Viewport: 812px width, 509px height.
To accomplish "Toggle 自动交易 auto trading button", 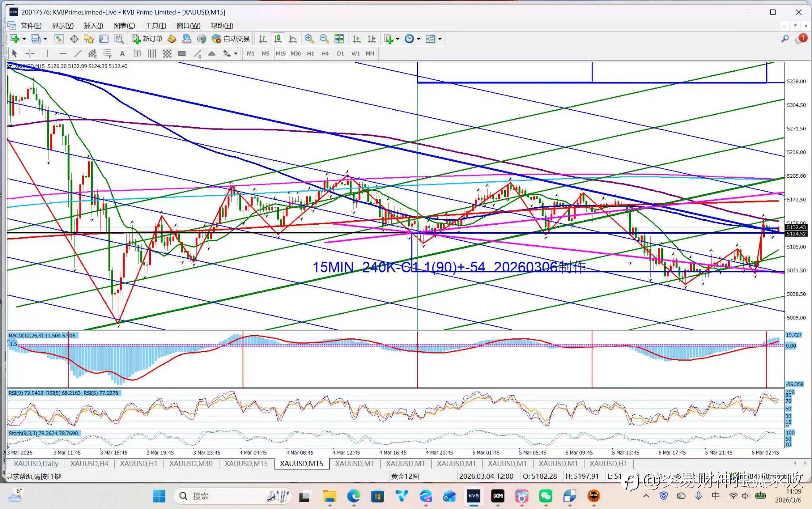I will coord(231,39).
